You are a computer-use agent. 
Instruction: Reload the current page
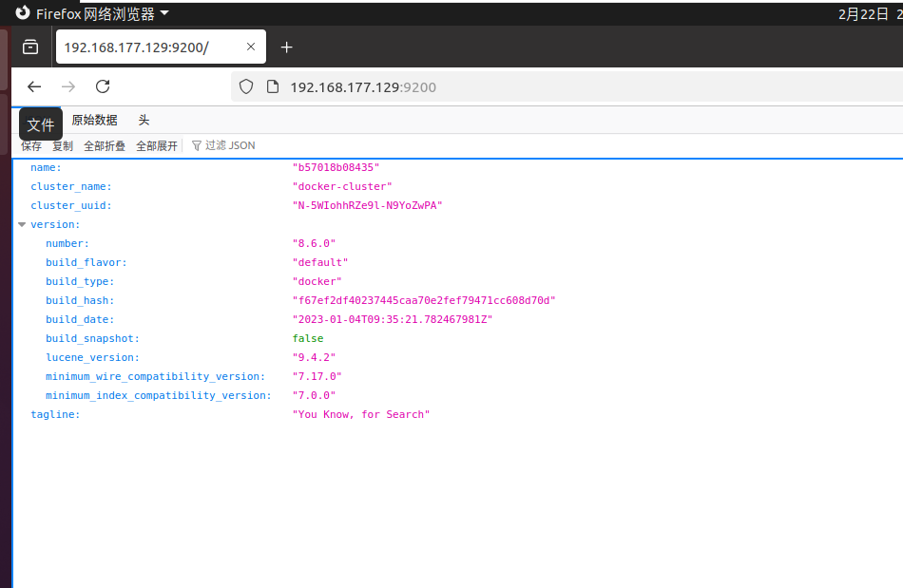click(x=103, y=86)
